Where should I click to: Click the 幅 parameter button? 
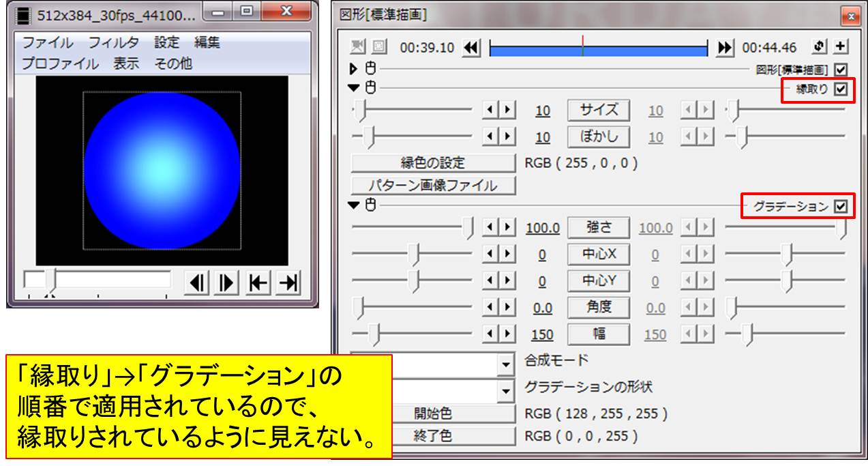(x=599, y=334)
